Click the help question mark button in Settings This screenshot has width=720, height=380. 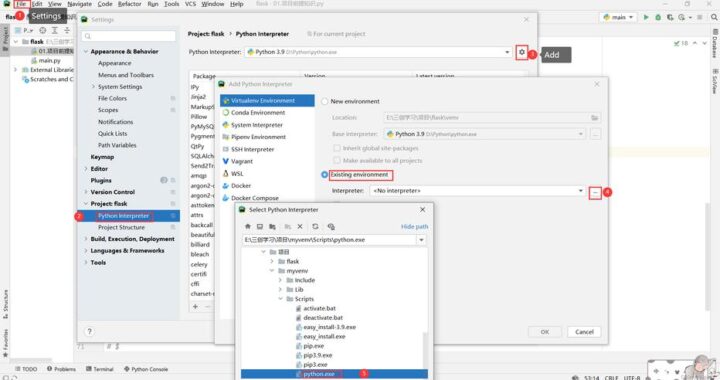pos(90,331)
